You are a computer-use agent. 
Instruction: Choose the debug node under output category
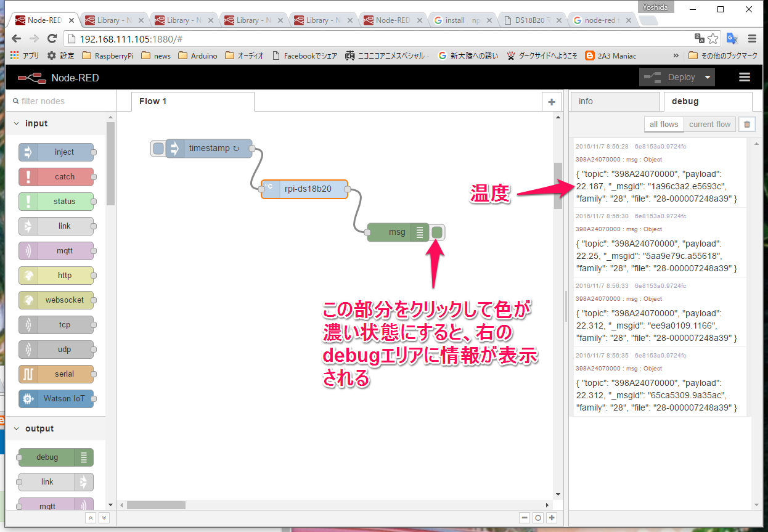tap(56, 457)
